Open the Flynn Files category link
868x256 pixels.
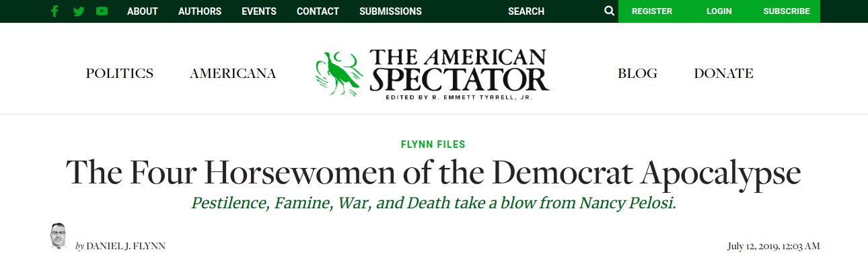[433, 144]
